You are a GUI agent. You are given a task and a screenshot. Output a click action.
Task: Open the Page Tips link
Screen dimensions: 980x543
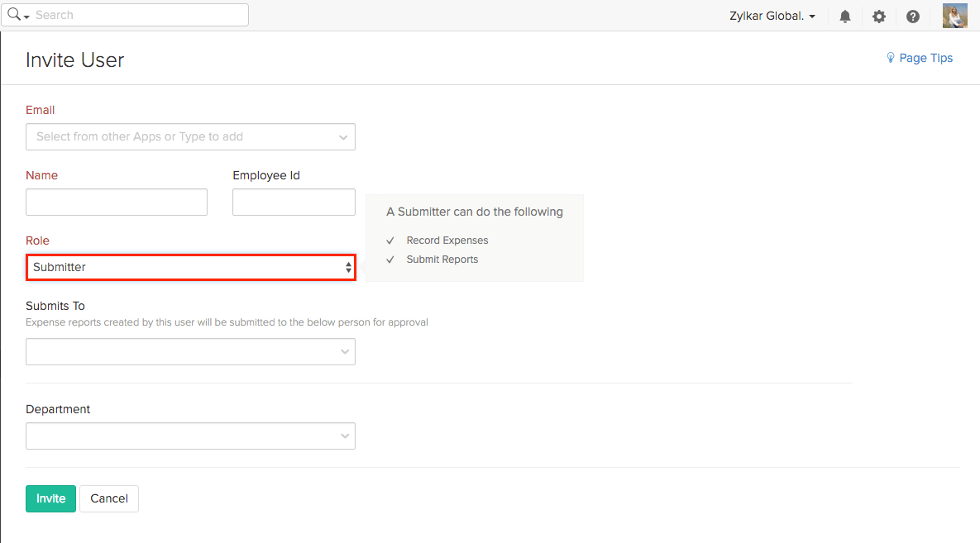tap(926, 58)
